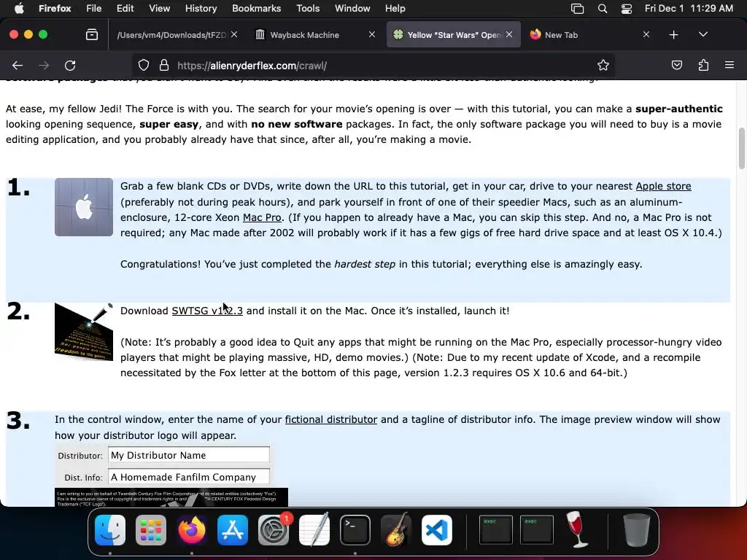Screen dimensions: 747x560
Task: Open the Trash in the dock
Action: 636,530
